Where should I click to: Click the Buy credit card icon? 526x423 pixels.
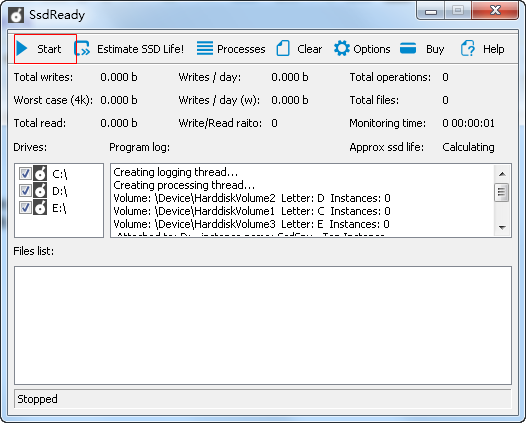408,48
